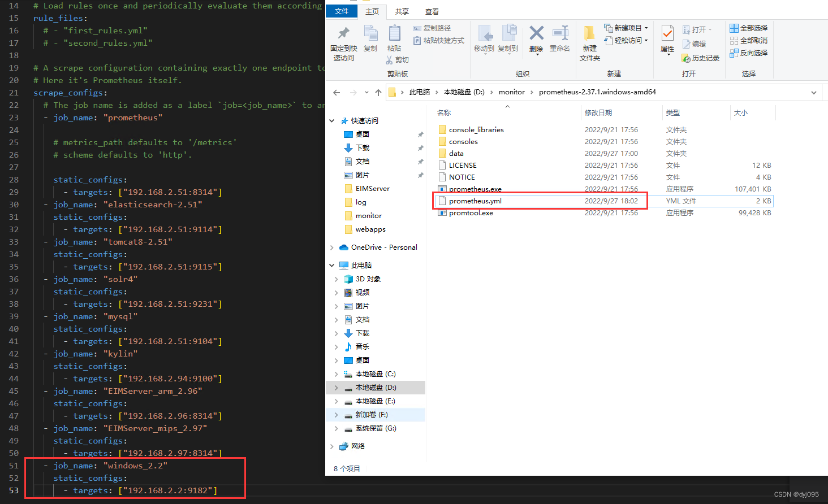This screenshot has height=504, width=828.
Task: Click the Pin to Quick access icon
Action: point(343,33)
